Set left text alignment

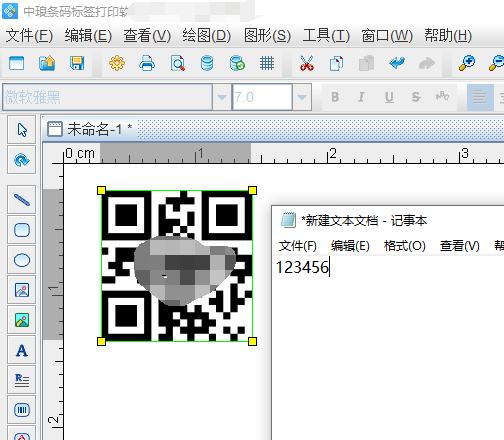480,97
